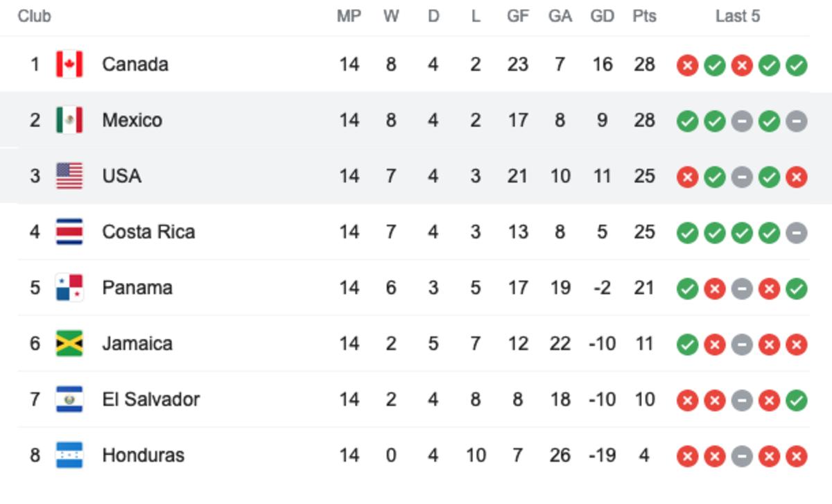Select the Panama flag icon
The height and width of the screenshot is (504, 832).
click(x=69, y=288)
